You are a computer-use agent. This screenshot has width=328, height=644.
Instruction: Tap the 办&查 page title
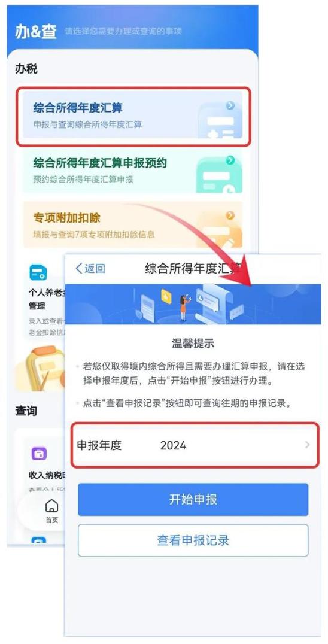click(x=36, y=32)
